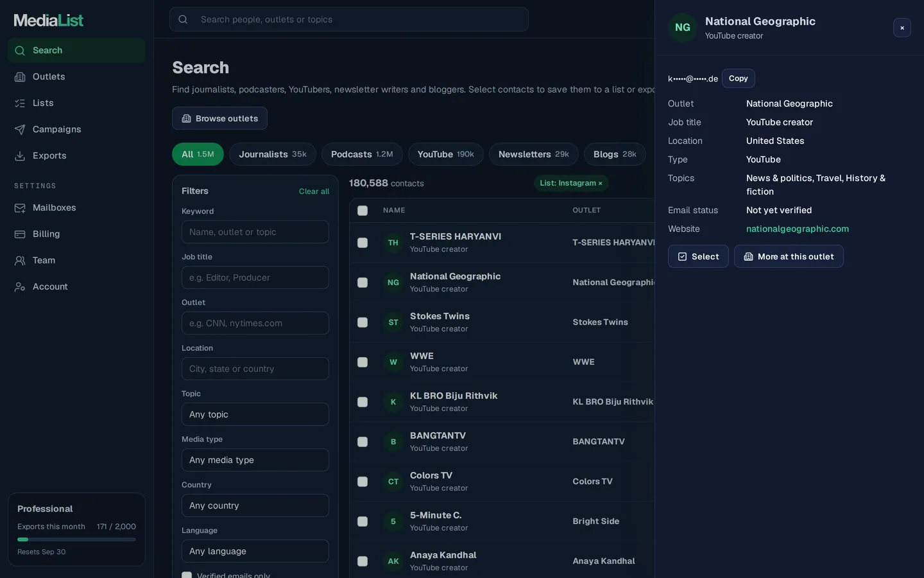This screenshot has height=578, width=924.
Task: Go to Lists via its sidebar icon
Action: [20, 103]
